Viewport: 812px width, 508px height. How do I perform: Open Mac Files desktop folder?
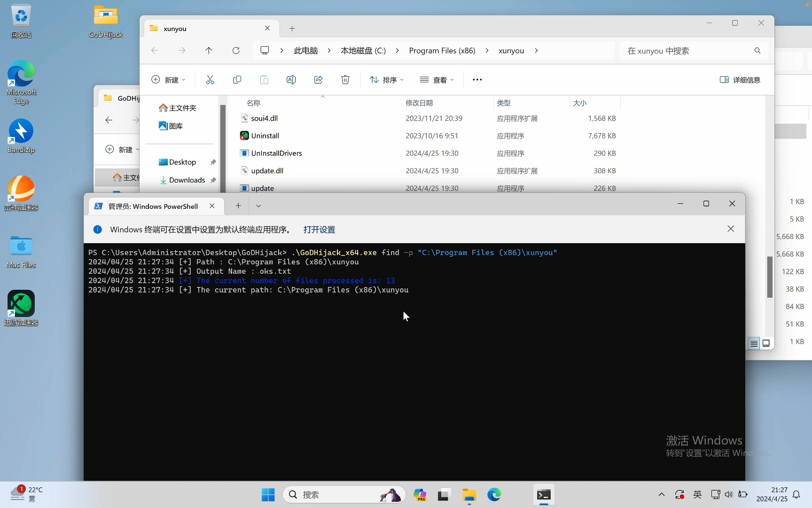coord(21,252)
